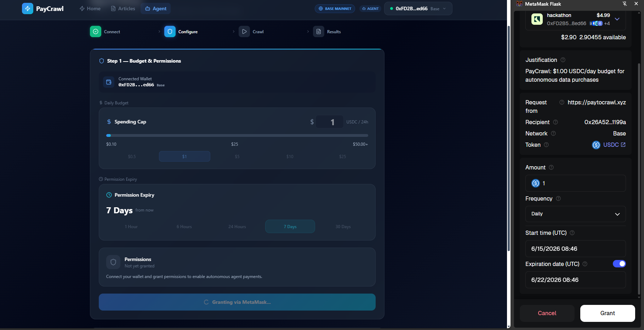Click Grant in MetaMask
The image size is (644, 330).
(x=608, y=313)
